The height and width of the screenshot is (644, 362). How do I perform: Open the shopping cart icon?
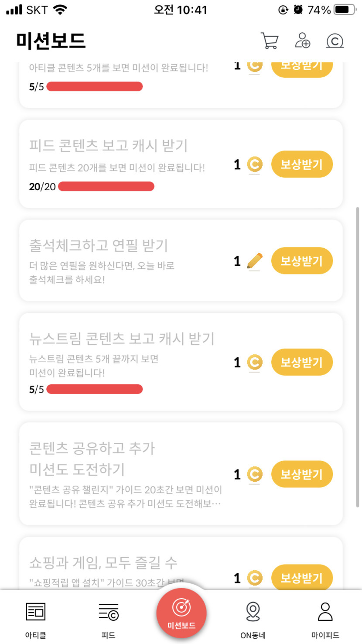[x=270, y=41]
